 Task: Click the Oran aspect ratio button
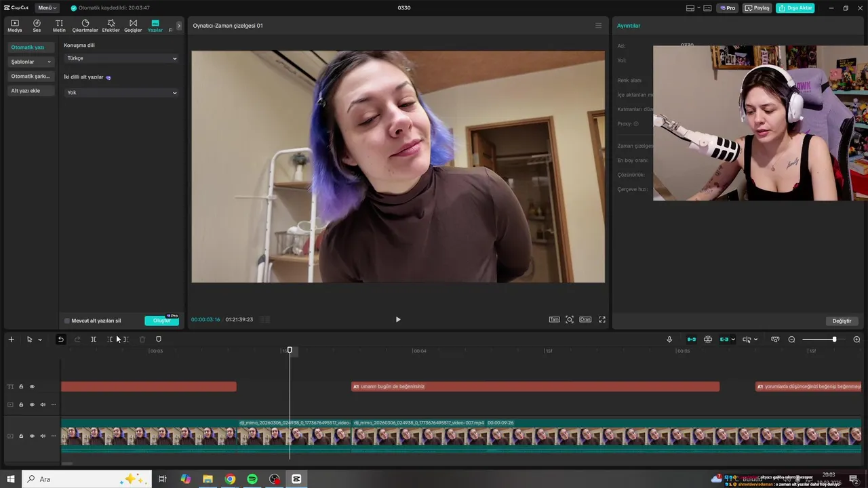[x=585, y=319]
